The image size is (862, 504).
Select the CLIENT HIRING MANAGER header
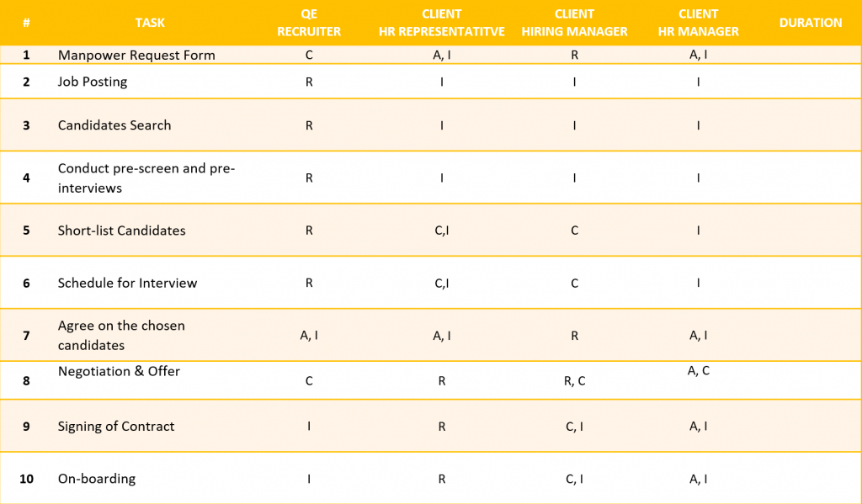click(x=574, y=23)
